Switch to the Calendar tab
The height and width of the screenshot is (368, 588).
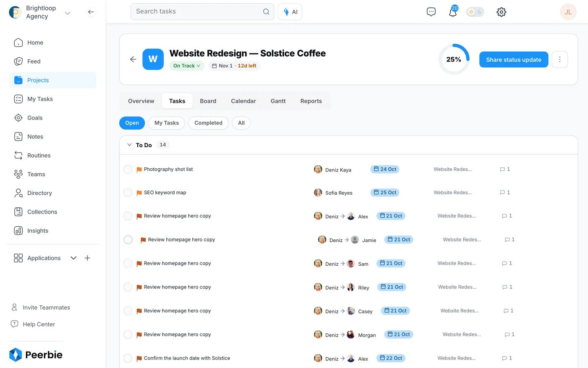click(243, 101)
